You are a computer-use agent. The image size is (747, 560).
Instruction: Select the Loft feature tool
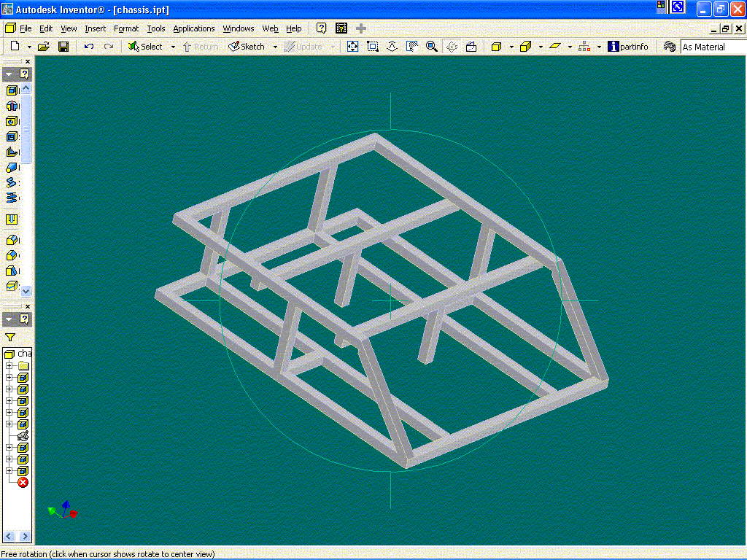tap(12, 167)
